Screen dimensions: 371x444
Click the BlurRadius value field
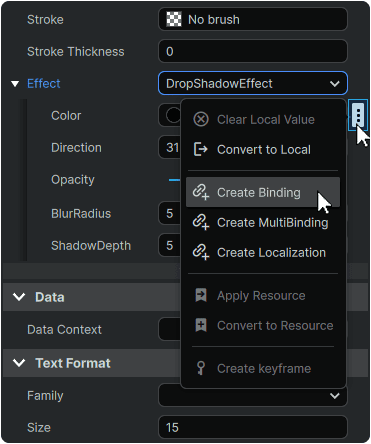(169, 213)
